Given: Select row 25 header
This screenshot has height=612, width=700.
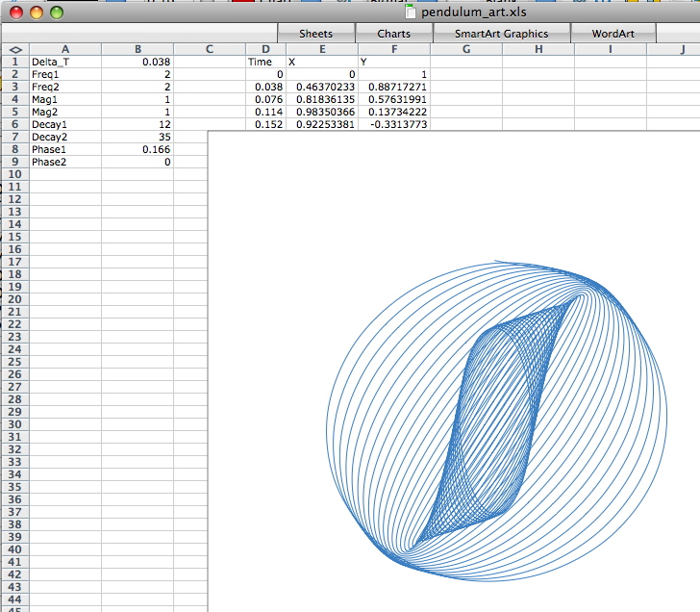Looking at the screenshot, I should pyautogui.click(x=15, y=362).
